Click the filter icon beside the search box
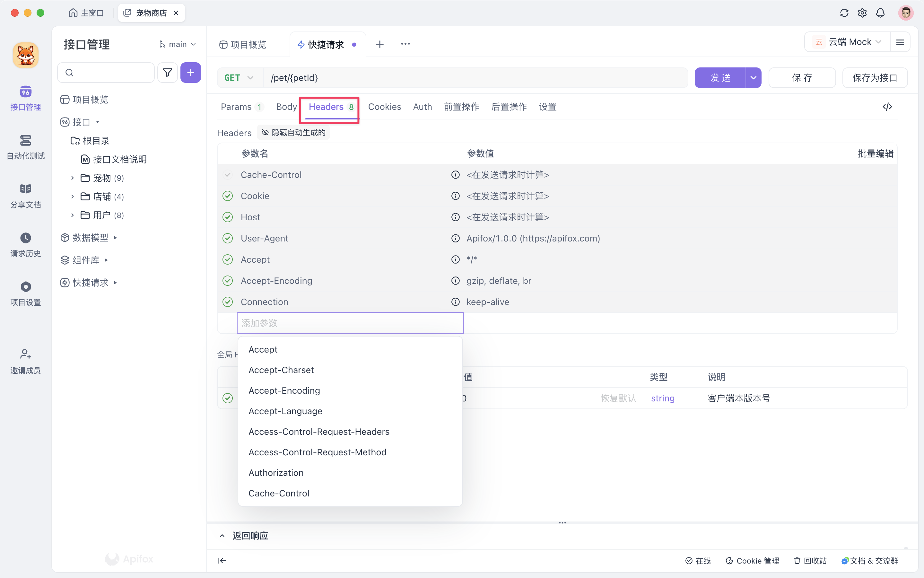 coord(167,72)
